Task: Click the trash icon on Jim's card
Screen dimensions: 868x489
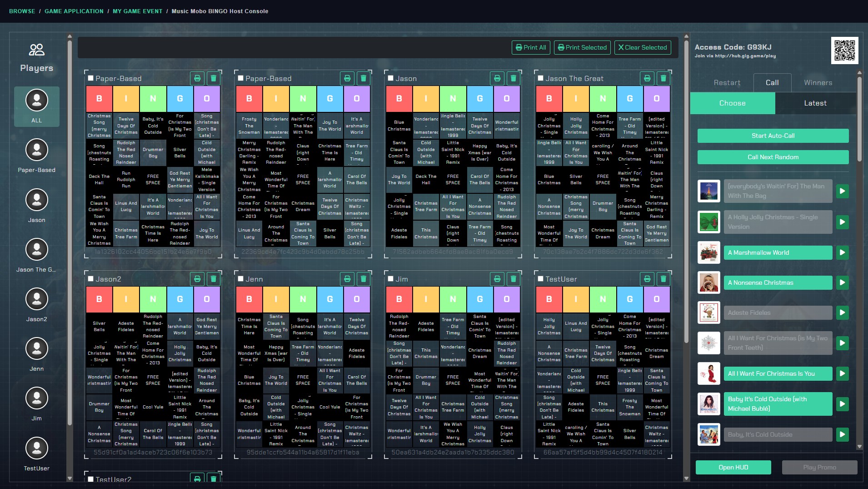Action: (513, 279)
